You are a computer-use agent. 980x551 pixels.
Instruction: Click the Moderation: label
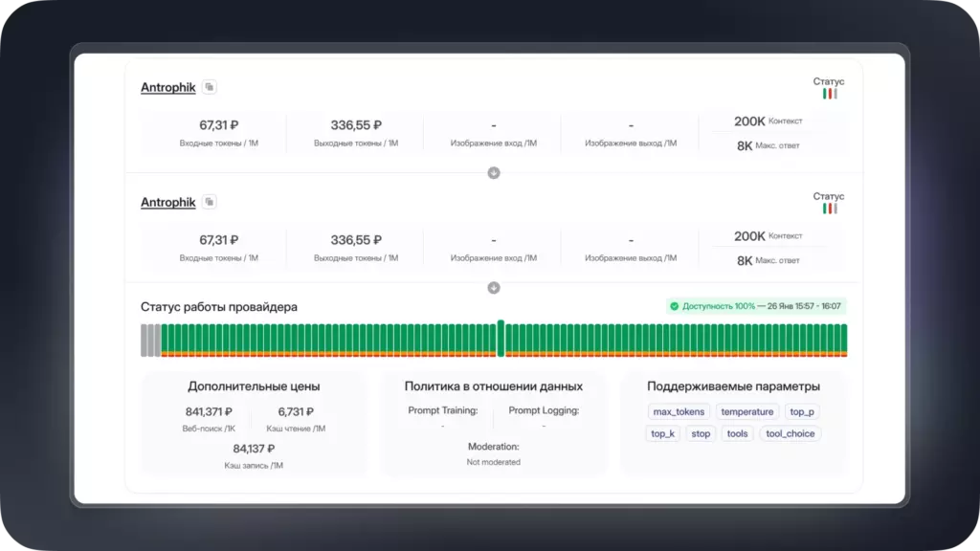(493, 447)
